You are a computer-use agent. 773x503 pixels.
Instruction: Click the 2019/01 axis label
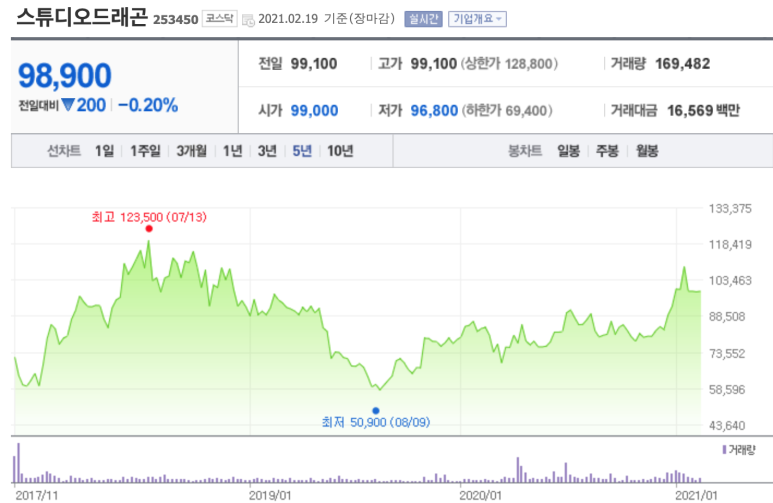click(x=270, y=496)
